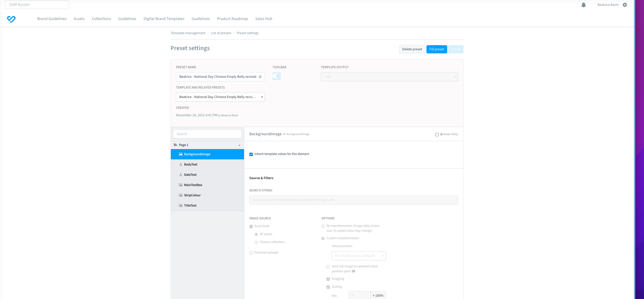Open the Template Output PDF dropdown
This screenshot has width=644, height=299.
tap(389, 77)
